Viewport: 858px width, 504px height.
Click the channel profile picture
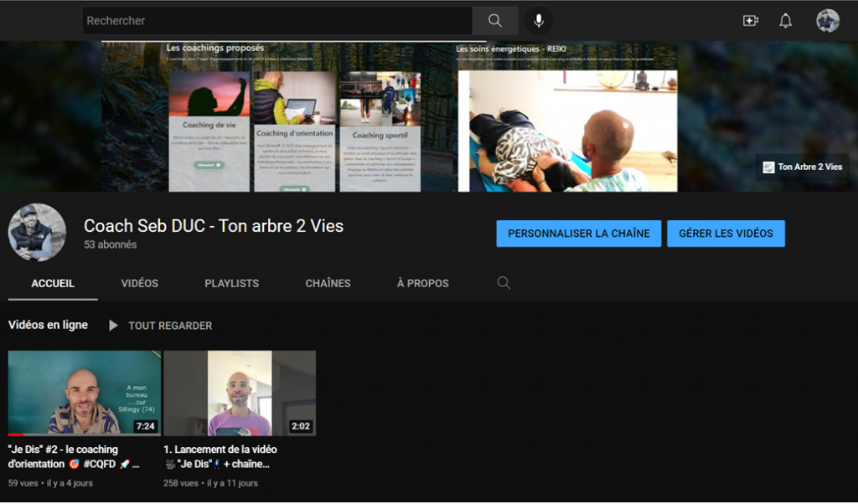tap(37, 233)
